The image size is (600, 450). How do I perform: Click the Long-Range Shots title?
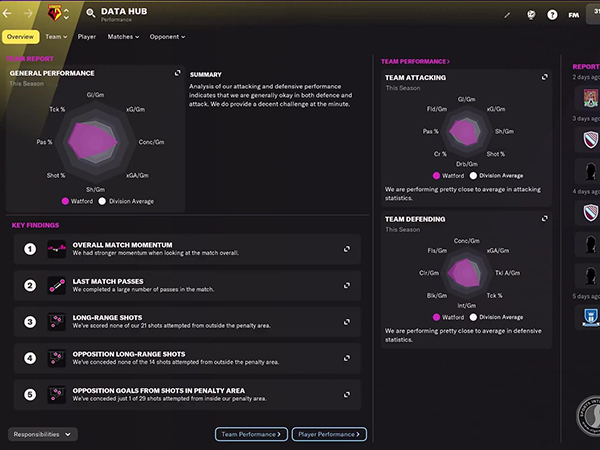tap(108, 318)
